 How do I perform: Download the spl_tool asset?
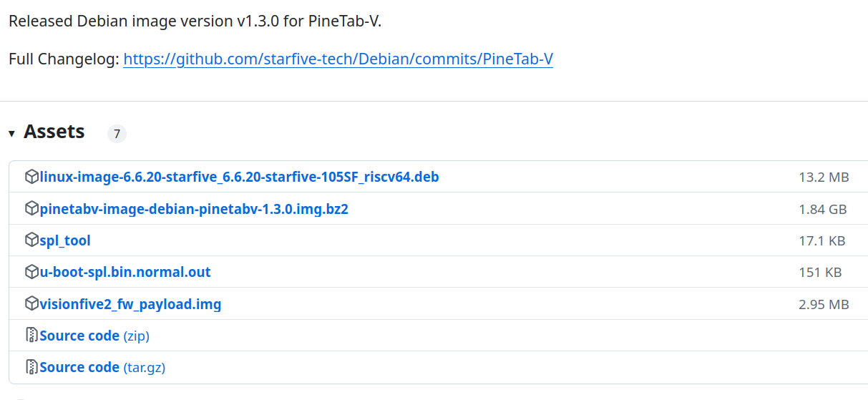(x=65, y=241)
